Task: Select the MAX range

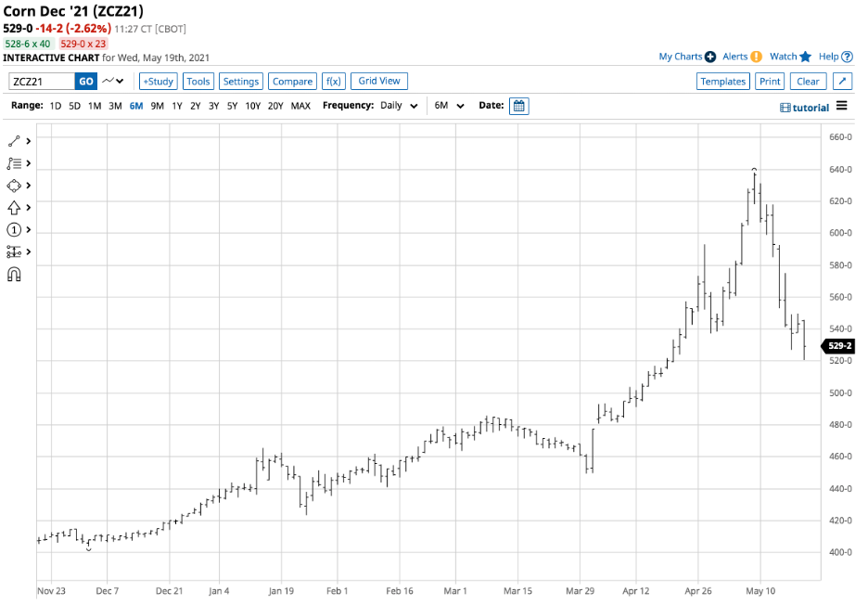Action: [x=300, y=106]
